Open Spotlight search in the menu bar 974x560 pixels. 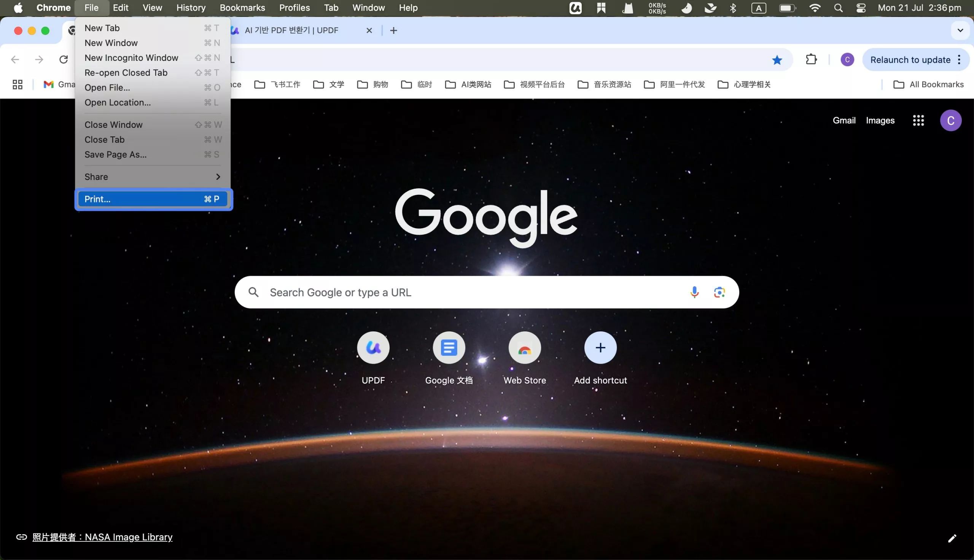838,8
